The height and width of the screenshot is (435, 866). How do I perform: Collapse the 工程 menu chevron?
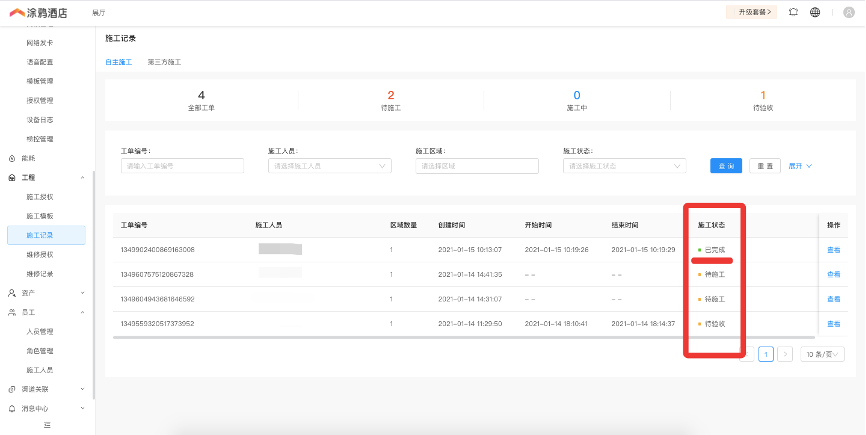point(83,178)
